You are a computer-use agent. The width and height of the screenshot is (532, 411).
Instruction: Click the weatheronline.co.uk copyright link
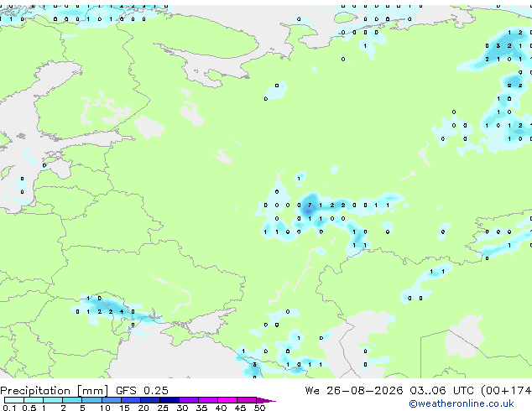(462, 403)
